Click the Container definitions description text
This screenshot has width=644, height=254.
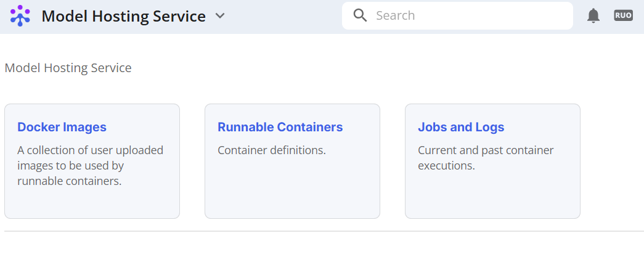coord(272,150)
